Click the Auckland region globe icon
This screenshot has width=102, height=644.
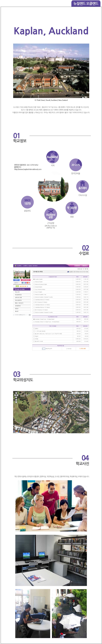pos(52,157)
